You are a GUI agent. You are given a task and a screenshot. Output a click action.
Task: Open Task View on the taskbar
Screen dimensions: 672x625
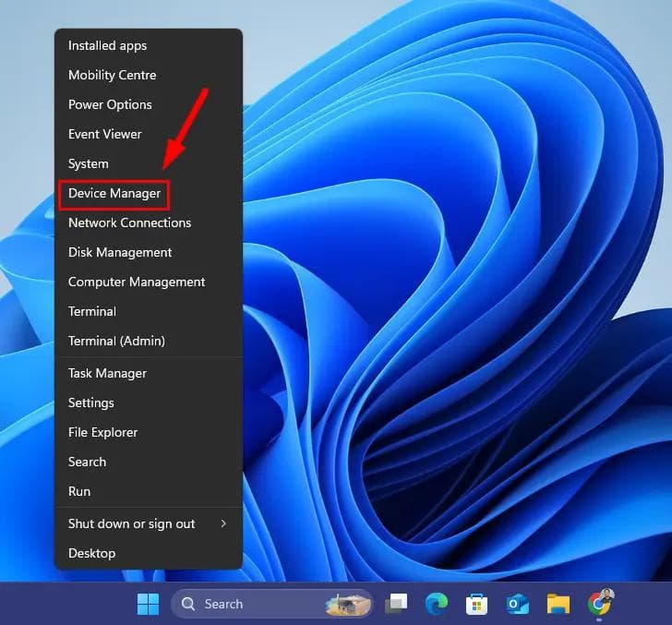pyautogui.click(x=396, y=604)
